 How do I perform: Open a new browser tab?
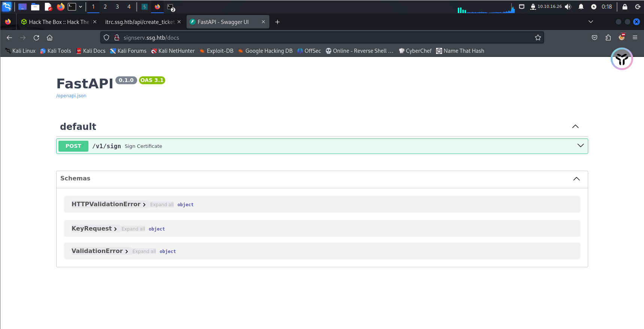pyautogui.click(x=277, y=22)
